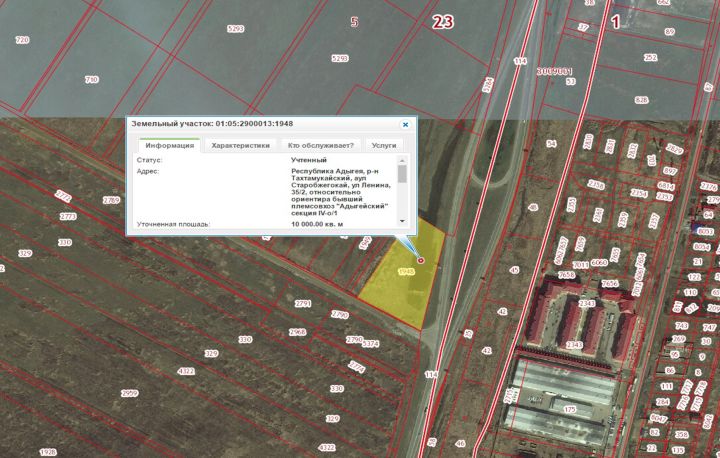Click parcel label 175 on greenhouse building
Viewport: 720px width, 458px height.
569,409
